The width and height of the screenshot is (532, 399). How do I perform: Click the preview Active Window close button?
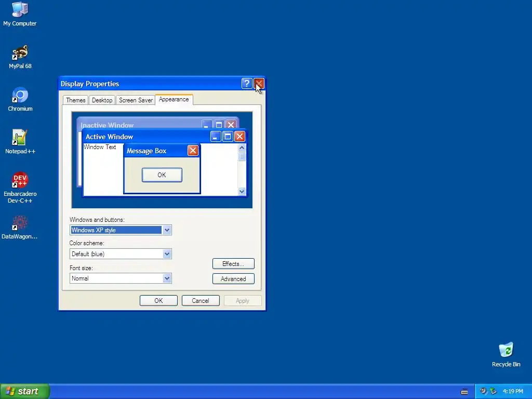(x=240, y=137)
